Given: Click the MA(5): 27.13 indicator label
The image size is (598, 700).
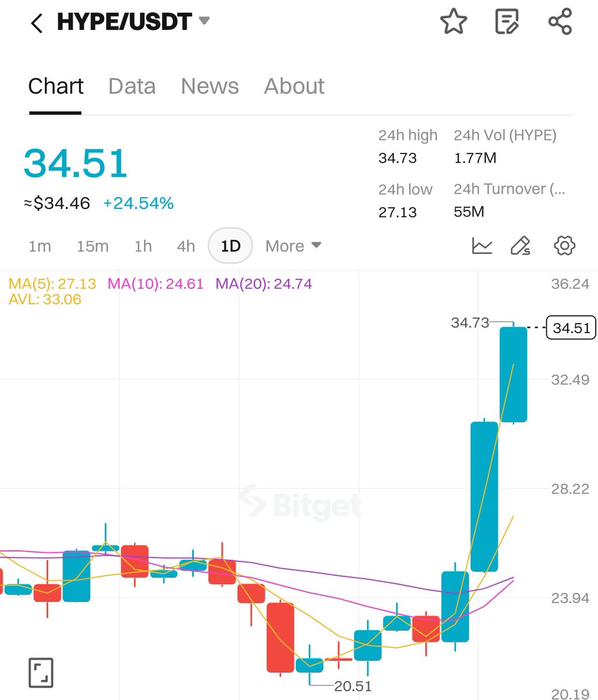Looking at the screenshot, I should [x=52, y=284].
